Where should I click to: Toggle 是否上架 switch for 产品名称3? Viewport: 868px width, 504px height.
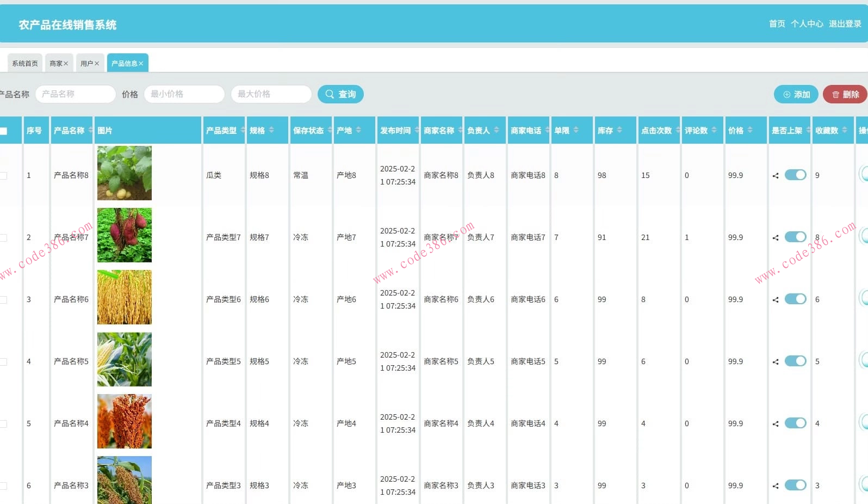pos(796,485)
